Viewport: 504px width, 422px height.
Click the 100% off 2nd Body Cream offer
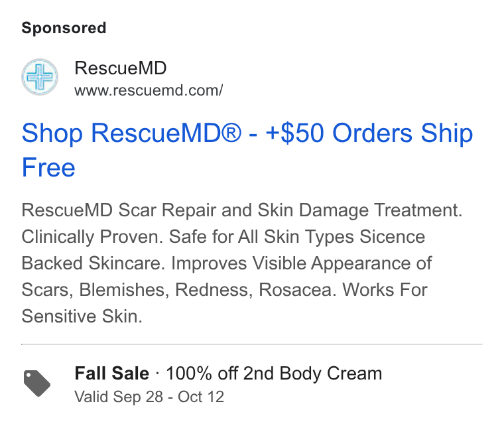(x=274, y=374)
